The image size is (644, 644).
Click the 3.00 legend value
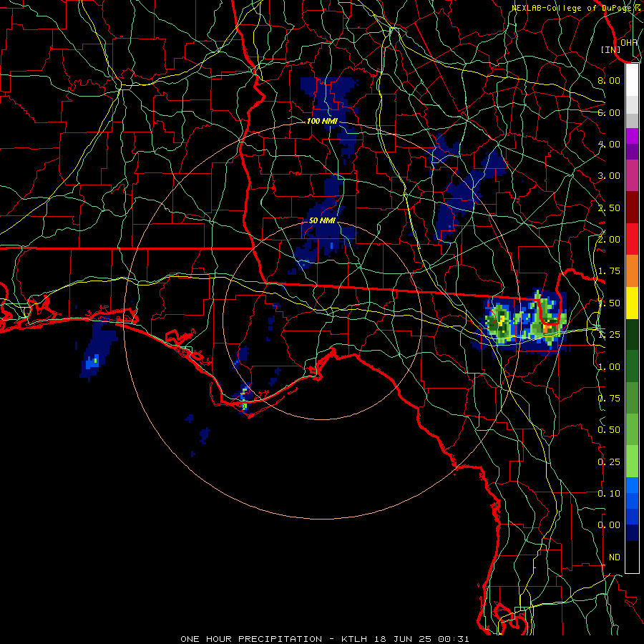coord(609,176)
